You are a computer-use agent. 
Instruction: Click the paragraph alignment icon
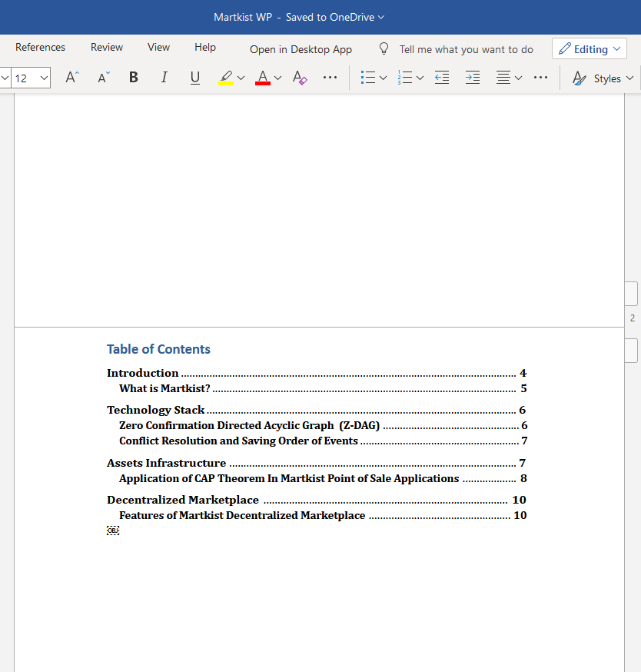[x=503, y=78]
